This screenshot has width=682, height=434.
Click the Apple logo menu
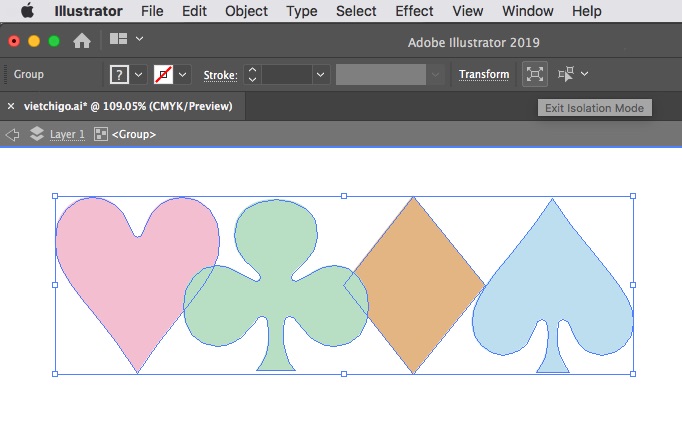click(x=27, y=12)
